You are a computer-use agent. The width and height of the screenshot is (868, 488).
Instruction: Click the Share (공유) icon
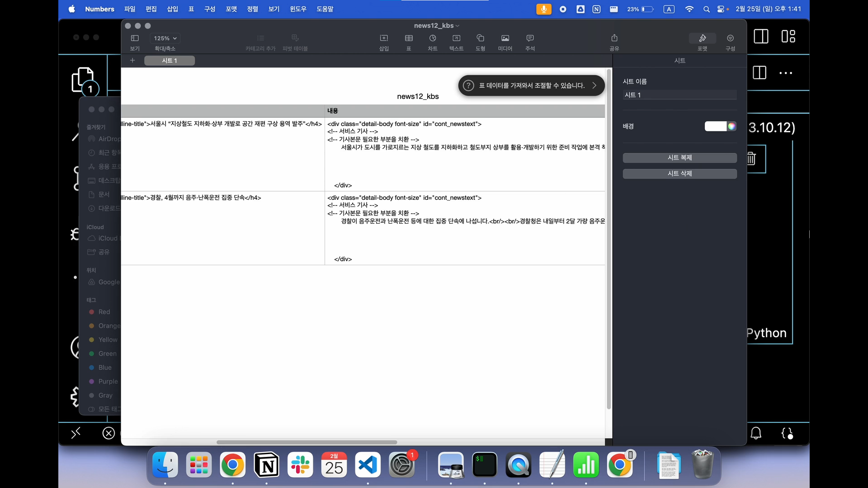pyautogui.click(x=614, y=38)
